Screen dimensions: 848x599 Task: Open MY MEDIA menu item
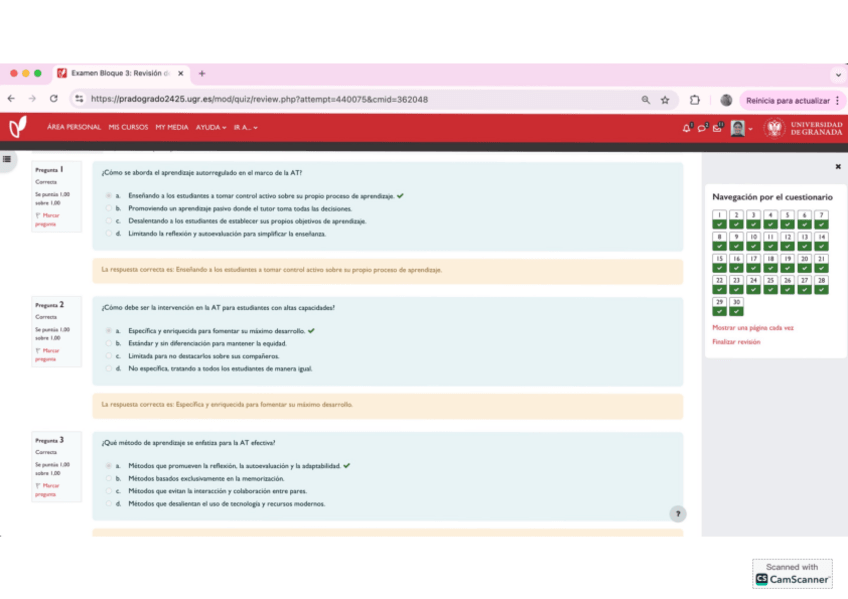click(172, 127)
